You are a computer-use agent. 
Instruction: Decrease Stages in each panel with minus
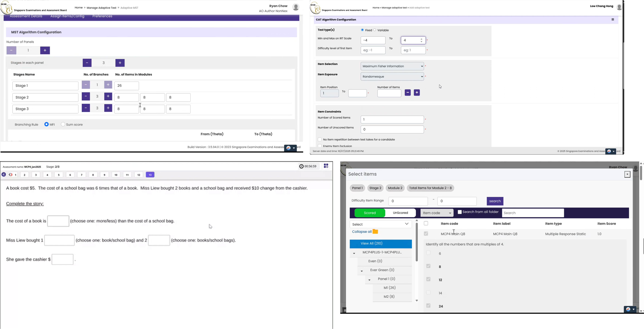click(87, 63)
